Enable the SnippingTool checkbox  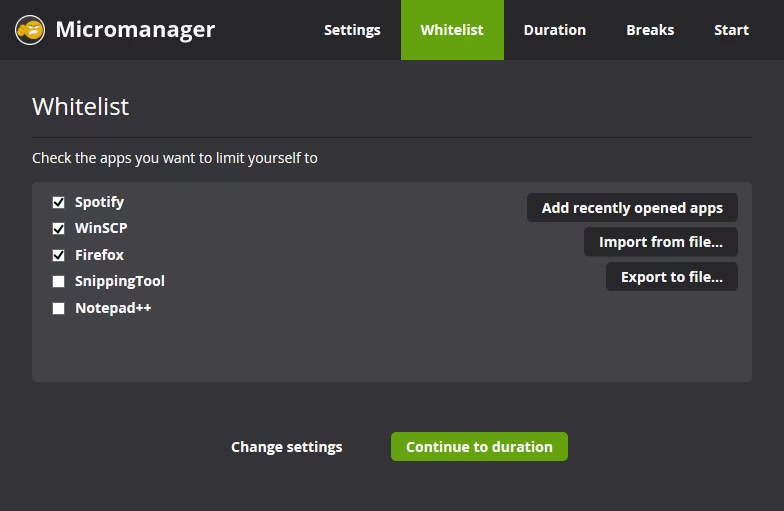[x=59, y=282]
